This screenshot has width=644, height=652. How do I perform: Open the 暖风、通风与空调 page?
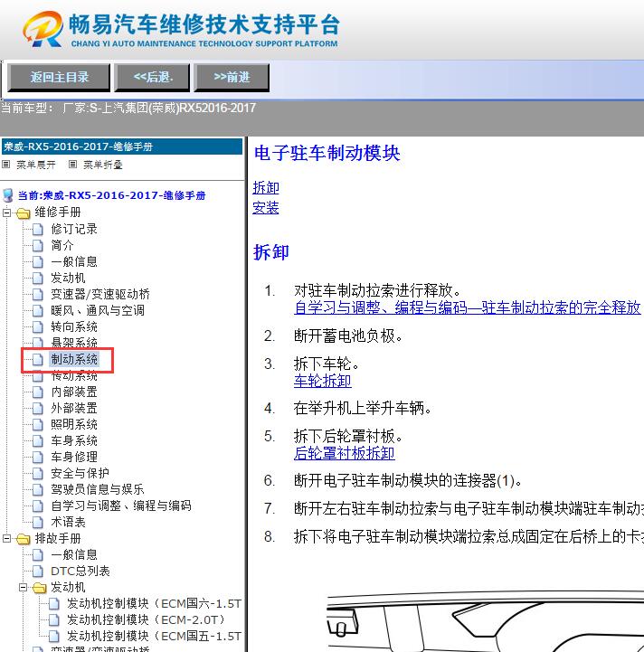click(98, 310)
